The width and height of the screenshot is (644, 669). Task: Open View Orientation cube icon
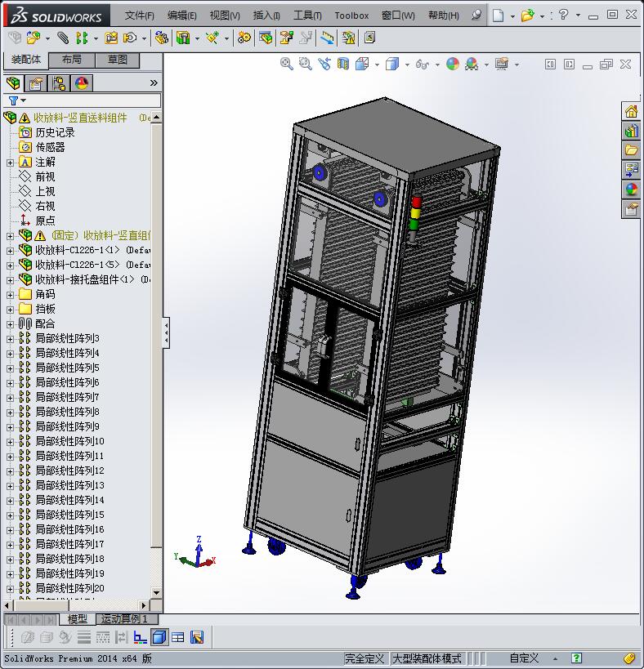(362, 64)
